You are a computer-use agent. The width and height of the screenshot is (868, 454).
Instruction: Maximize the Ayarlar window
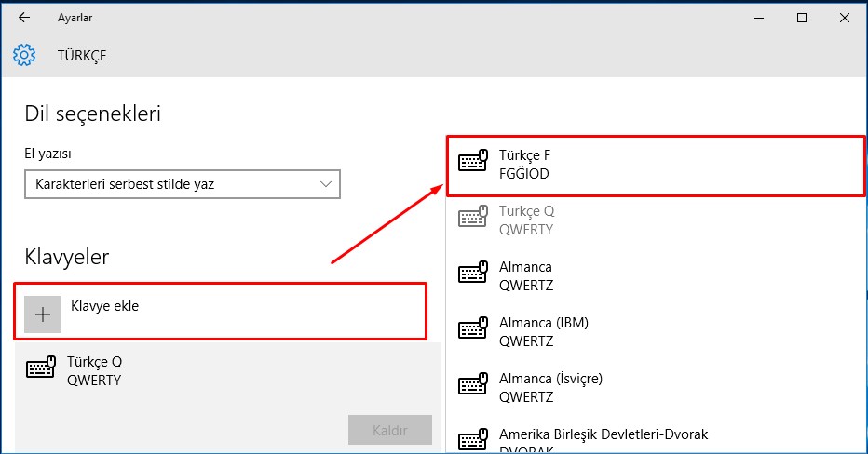pyautogui.click(x=802, y=18)
